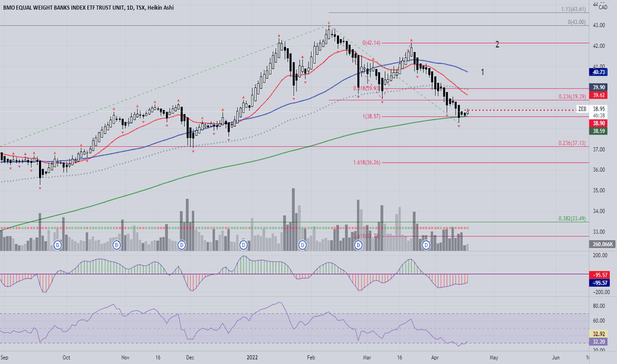Click the May label on the time axis
The image size is (617, 364).
tap(494, 357)
